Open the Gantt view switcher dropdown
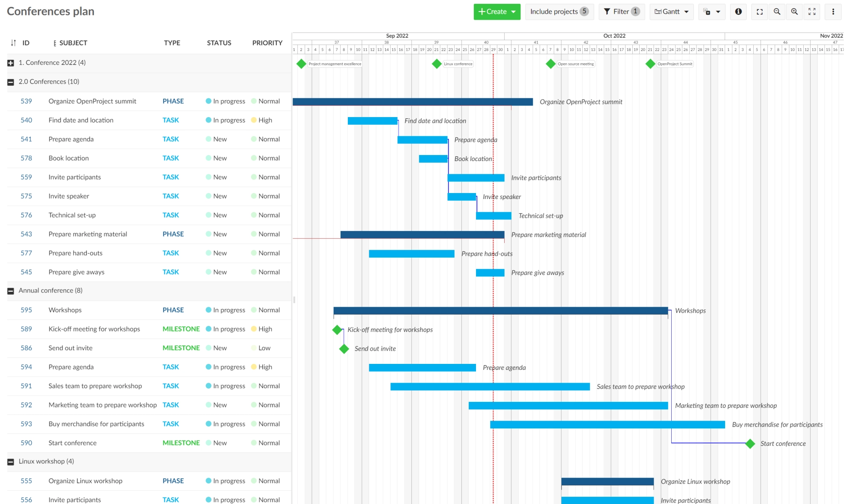Screen dimensions: 846x504 coord(671,12)
